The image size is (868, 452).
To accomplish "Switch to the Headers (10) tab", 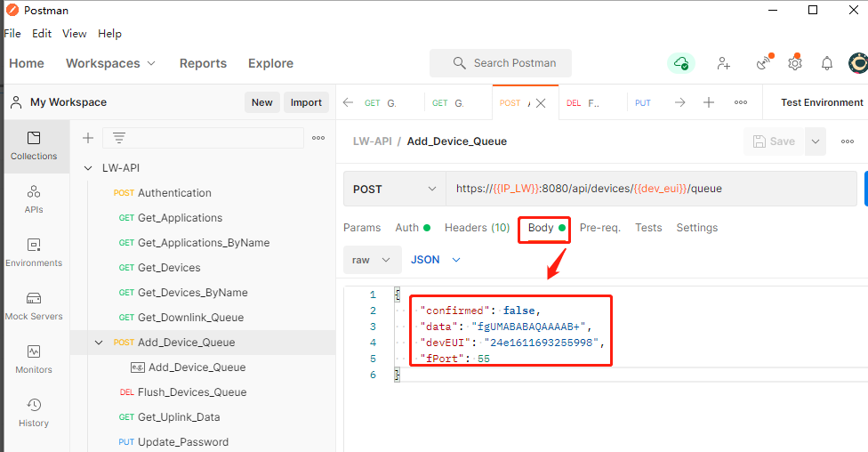I will 478,228.
